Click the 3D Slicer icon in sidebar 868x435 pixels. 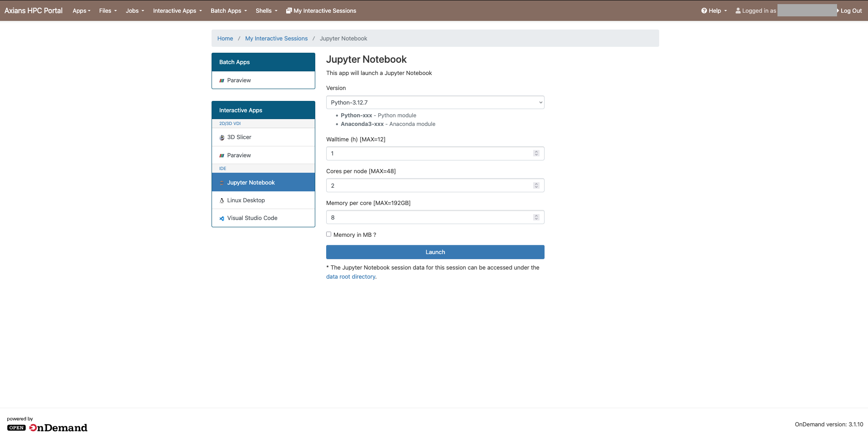tap(222, 137)
